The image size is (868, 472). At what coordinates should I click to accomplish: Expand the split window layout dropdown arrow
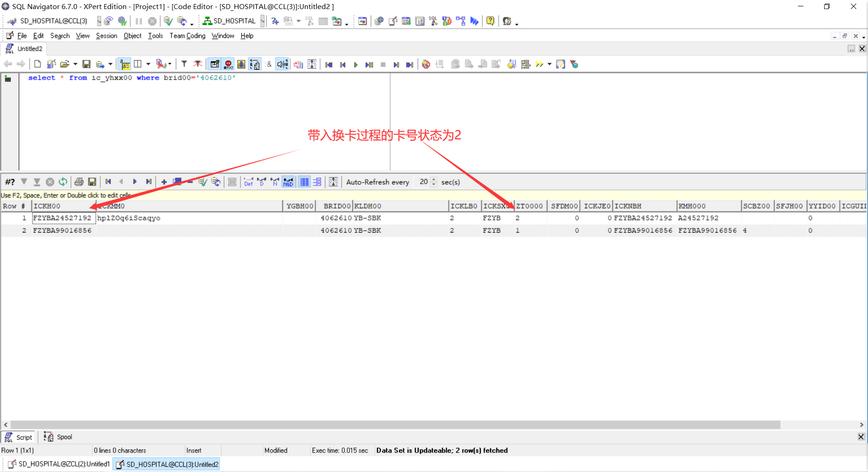[148, 64]
